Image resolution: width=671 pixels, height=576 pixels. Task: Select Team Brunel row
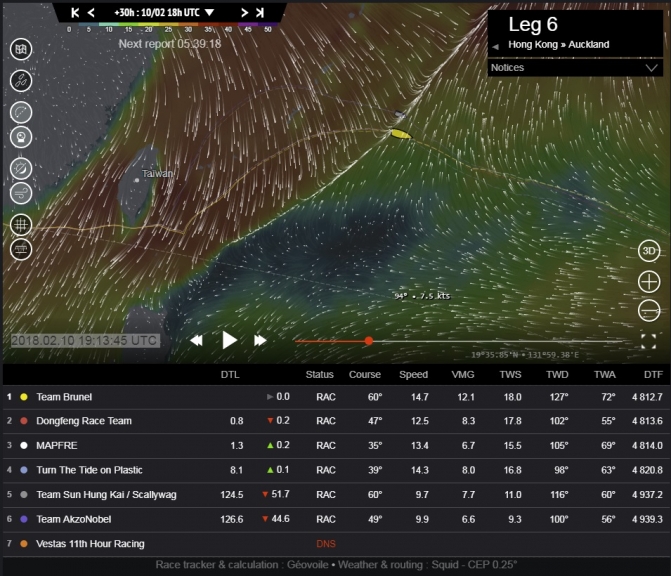334,397
